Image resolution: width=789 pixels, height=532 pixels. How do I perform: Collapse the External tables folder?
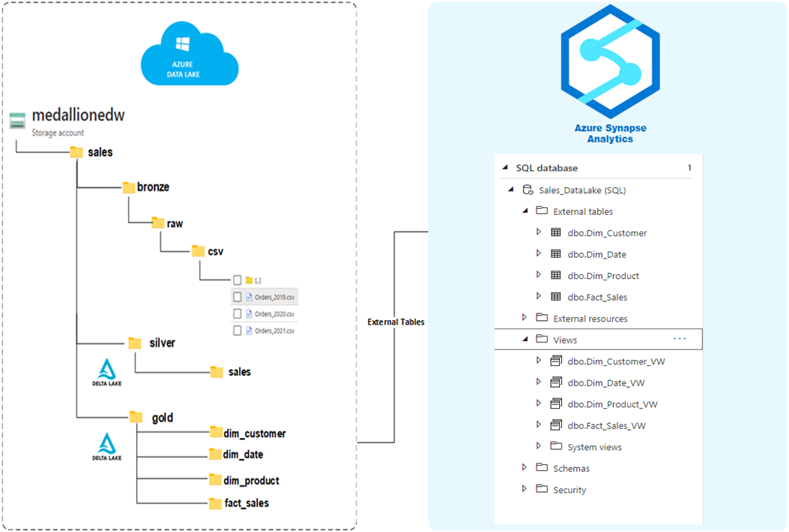524,211
